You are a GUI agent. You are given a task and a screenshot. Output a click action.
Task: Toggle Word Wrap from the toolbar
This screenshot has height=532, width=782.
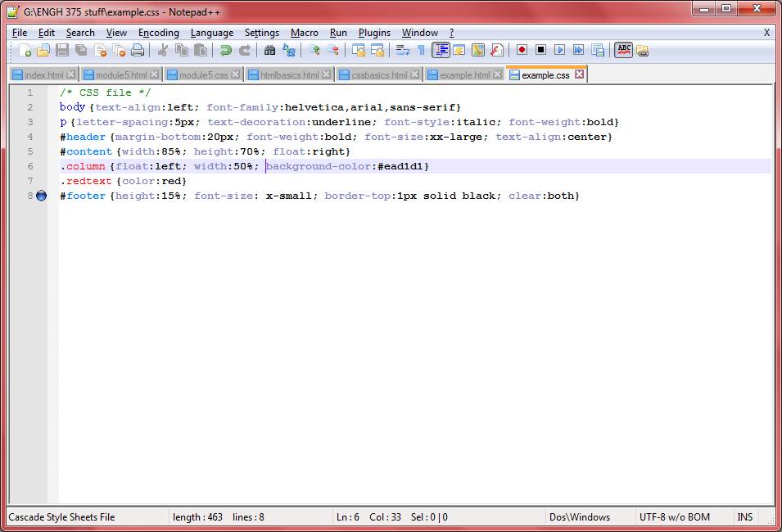point(402,50)
